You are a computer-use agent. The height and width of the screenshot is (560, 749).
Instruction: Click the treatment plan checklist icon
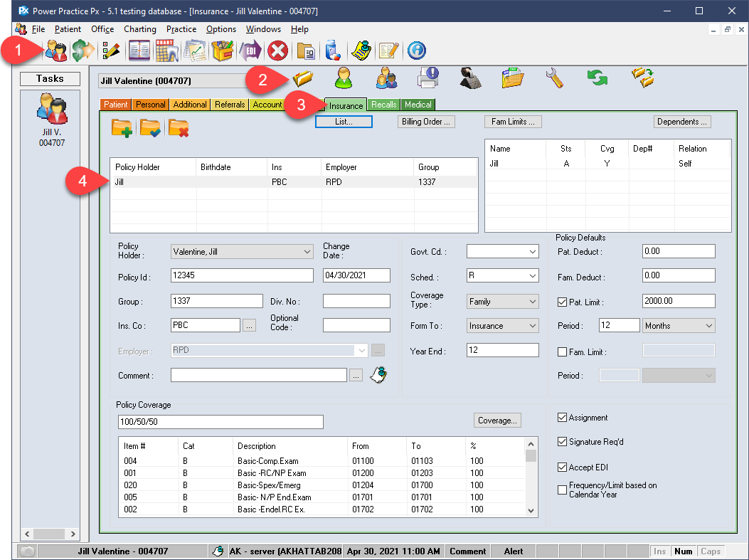tap(194, 51)
